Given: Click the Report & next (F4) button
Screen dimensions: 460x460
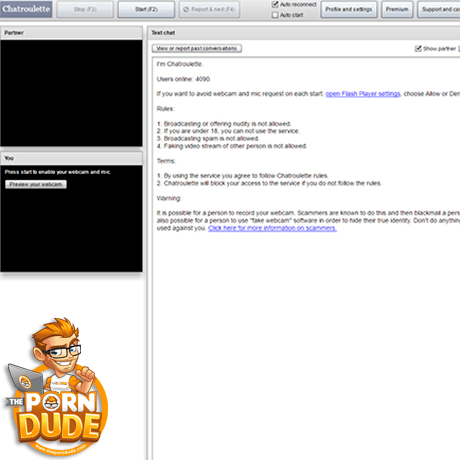Looking at the screenshot, I should 209,9.
